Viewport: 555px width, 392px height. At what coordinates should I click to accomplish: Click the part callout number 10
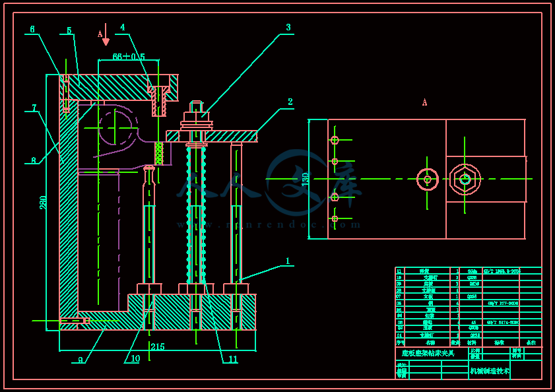[135, 358]
